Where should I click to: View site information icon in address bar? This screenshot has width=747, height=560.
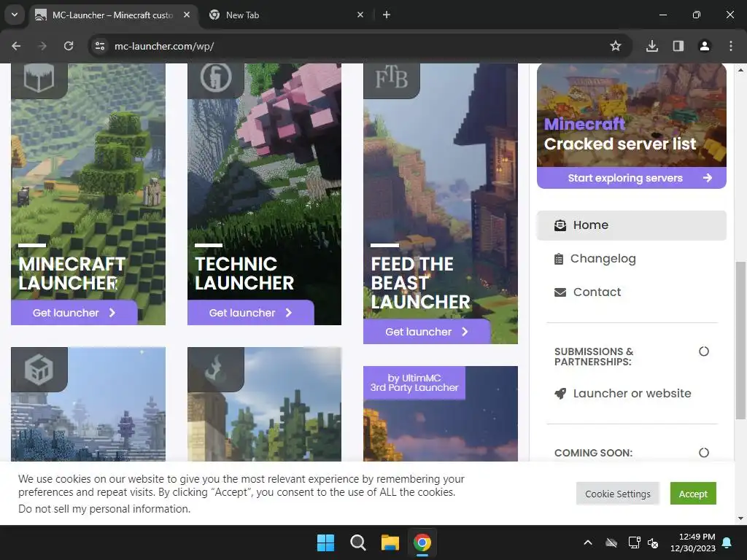pos(100,46)
